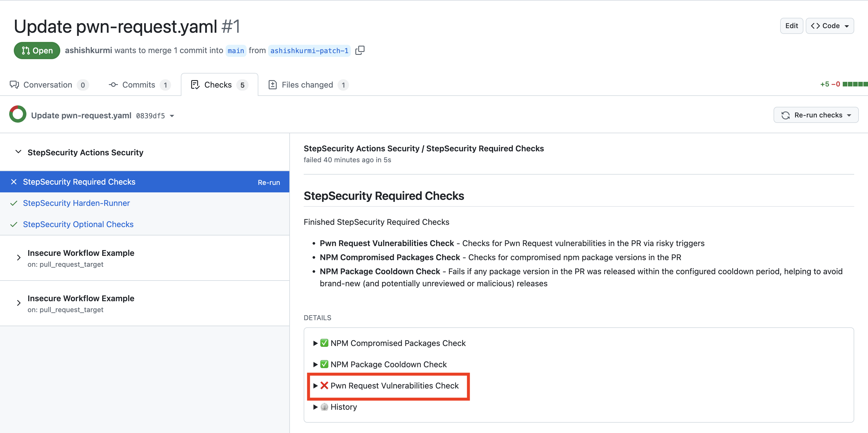Click the green checkmark beside StepSecurity Harden-Runner
Viewport: 868px width, 433px height.
point(14,203)
